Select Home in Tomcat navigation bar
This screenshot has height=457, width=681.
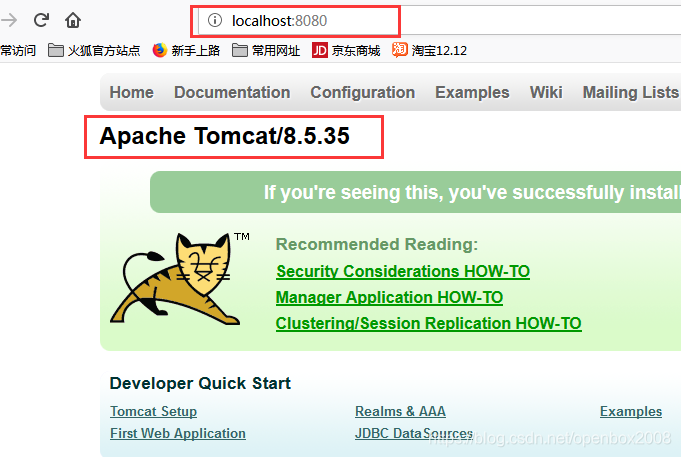coord(132,92)
